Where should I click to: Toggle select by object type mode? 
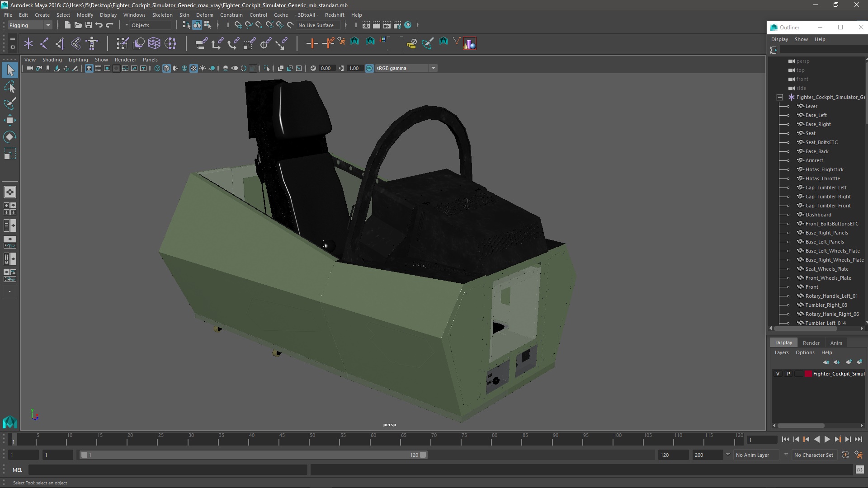point(197,25)
